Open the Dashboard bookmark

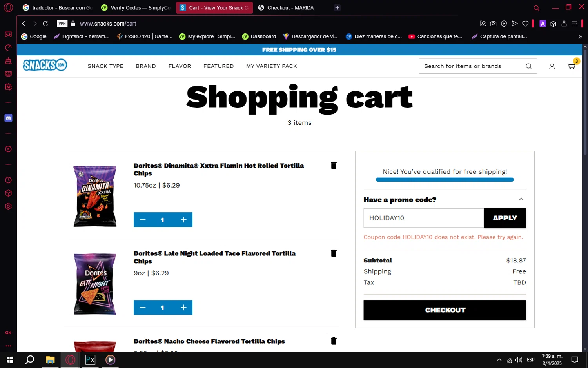click(x=259, y=36)
